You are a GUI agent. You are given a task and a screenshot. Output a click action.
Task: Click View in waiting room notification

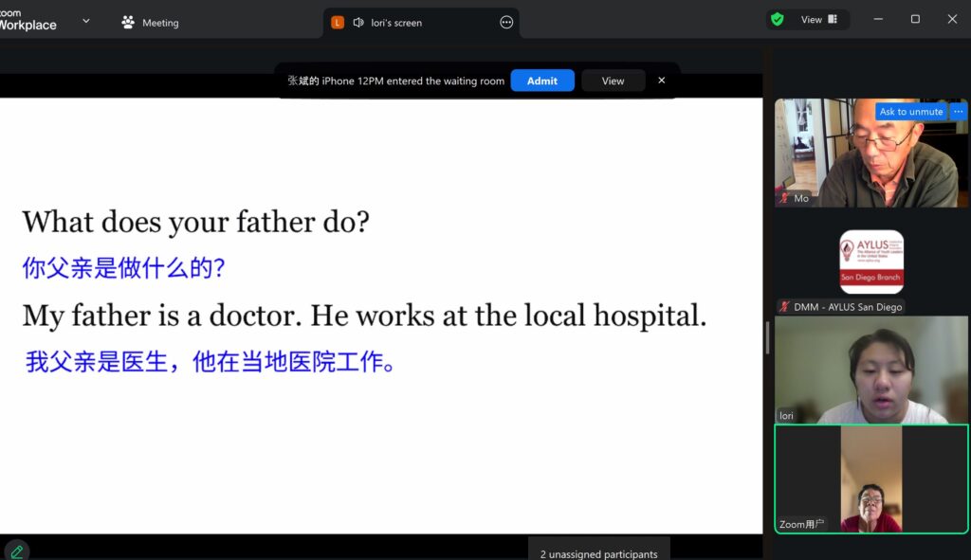click(x=613, y=81)
